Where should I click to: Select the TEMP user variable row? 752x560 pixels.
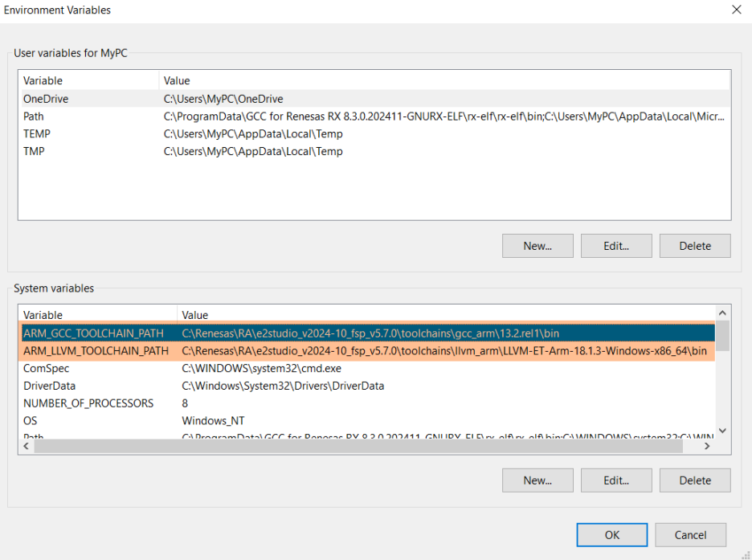point(37,134)
